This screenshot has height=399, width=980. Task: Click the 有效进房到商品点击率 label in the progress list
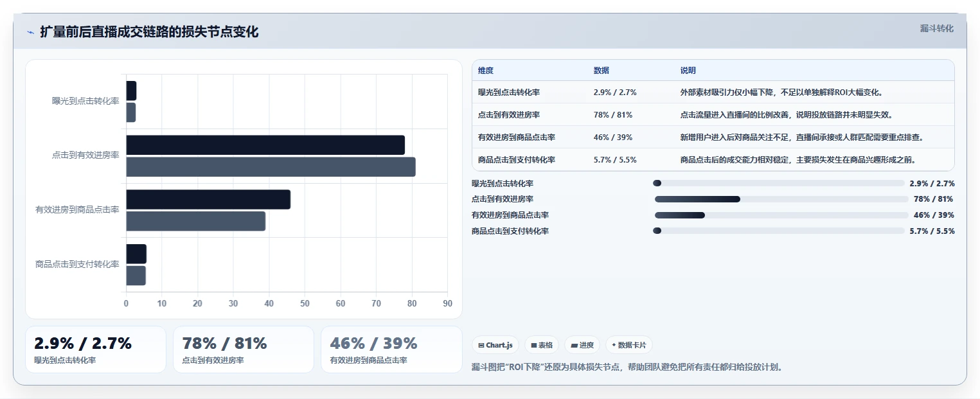pos(510,215)
